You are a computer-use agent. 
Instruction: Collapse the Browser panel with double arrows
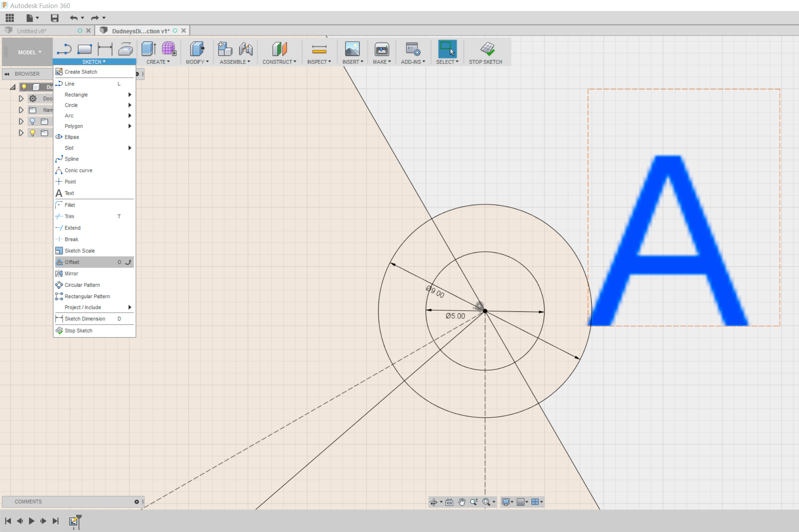click(x=7, y=74)
